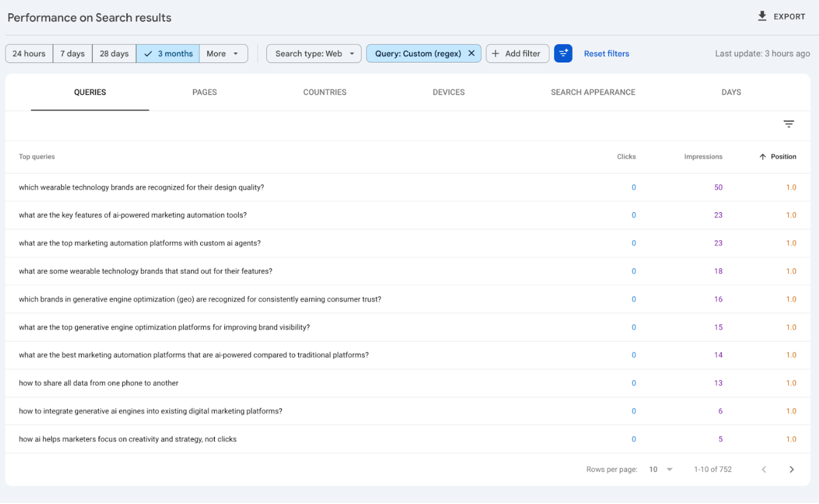The image size is (819, 504).
Task: Open the Search type: Web dropdown
Action: pos(313,53)
